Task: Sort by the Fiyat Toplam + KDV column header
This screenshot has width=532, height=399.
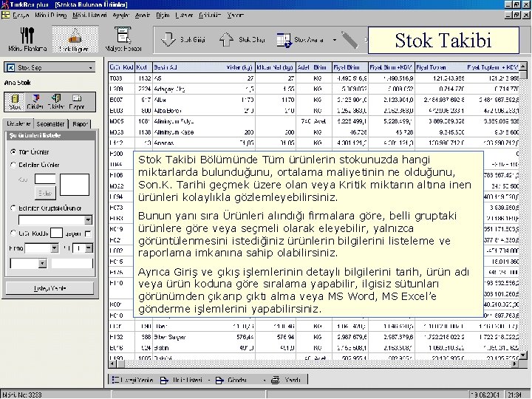Action: tap(493, 67)
